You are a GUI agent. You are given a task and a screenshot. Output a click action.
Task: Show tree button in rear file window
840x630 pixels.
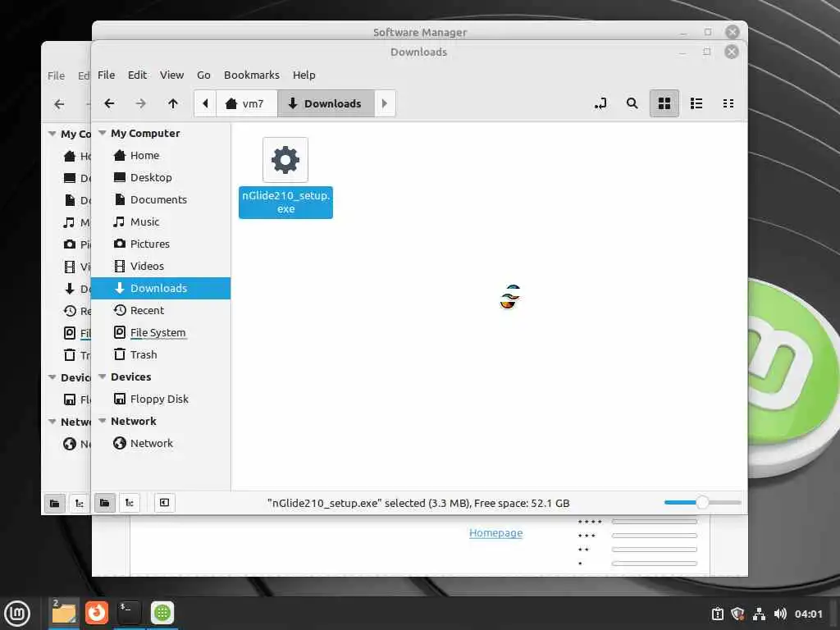[80, 503]
